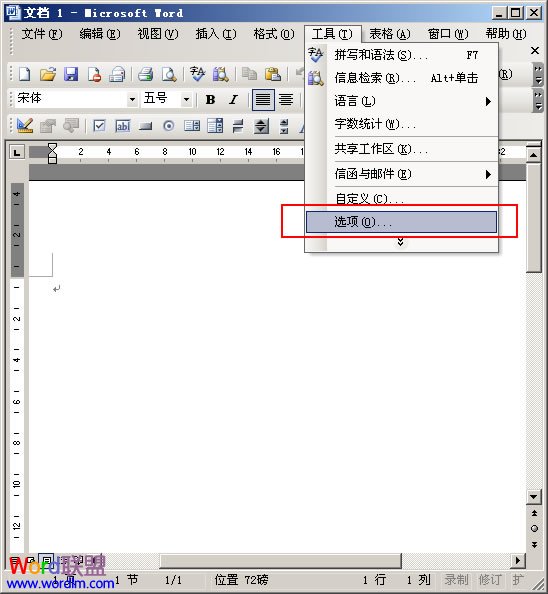Close the open 工具(T) menu
The width and height of the screenshot is (548, 594).
pos(333,34)
